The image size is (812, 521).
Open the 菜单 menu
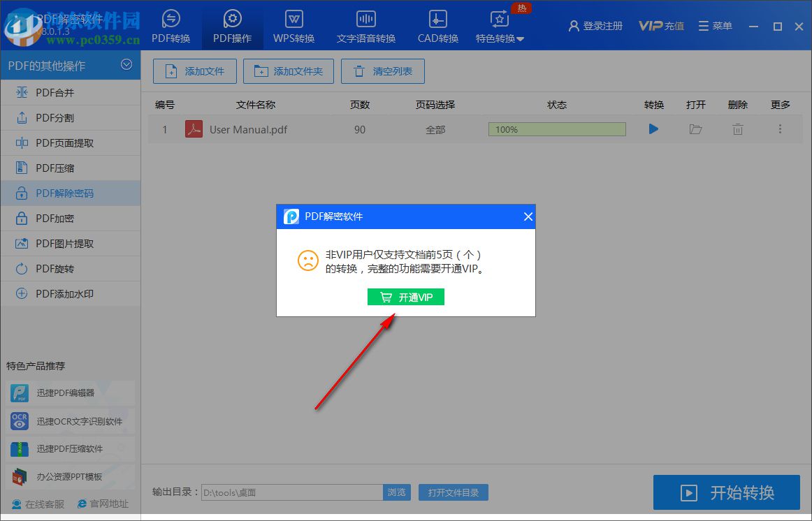click(714, 25)
